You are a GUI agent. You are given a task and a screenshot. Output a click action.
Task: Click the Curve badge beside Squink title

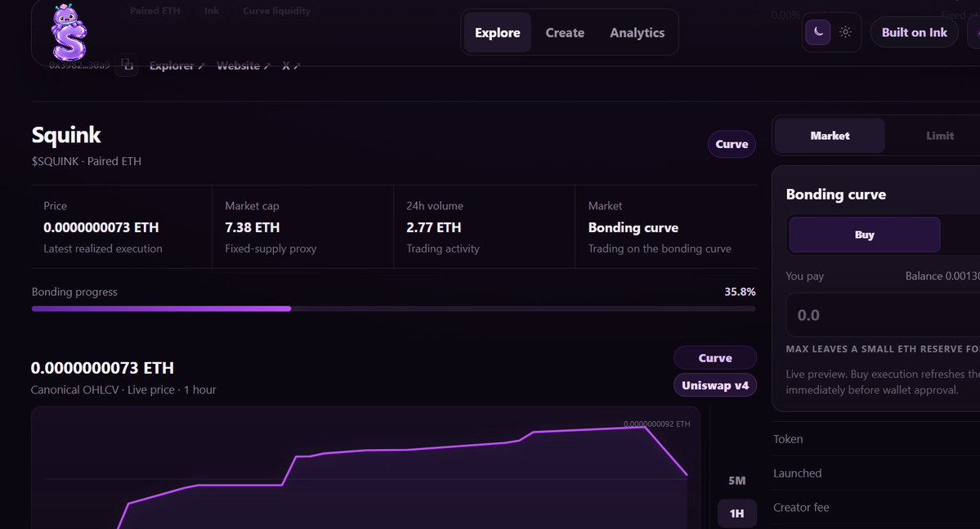(732, 145)
